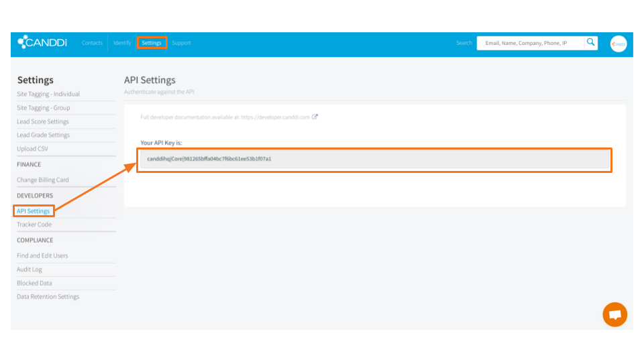Image resolution: width=644 pixels, height=362 pixels.
Task: Click the Search label in header
Action: tap(464, 43)
